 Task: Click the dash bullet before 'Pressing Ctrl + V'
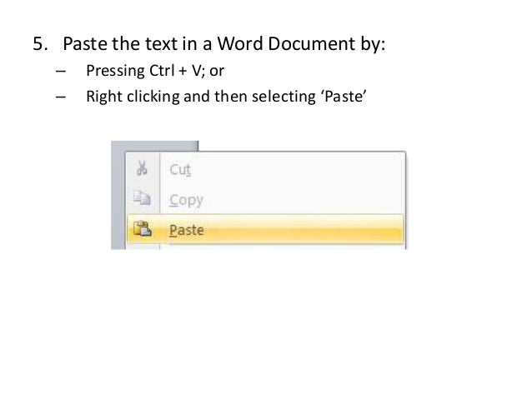60,71
